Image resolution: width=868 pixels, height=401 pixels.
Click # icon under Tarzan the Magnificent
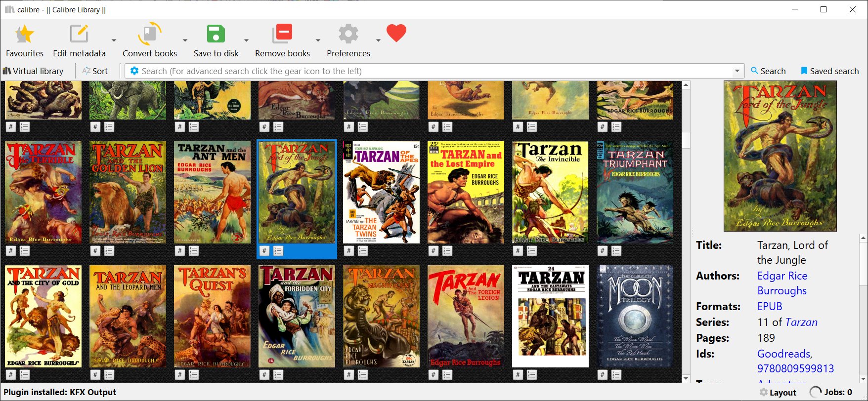coord(349,375)
